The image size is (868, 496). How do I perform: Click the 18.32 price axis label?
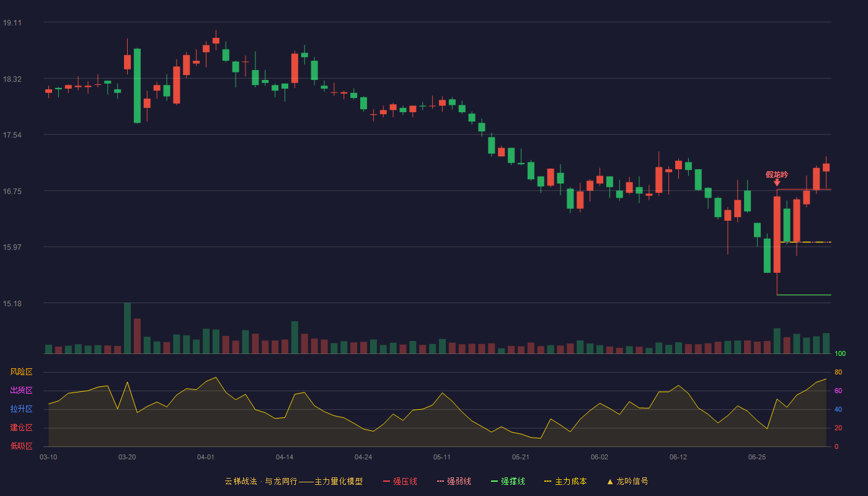click(x=12, y=79)
